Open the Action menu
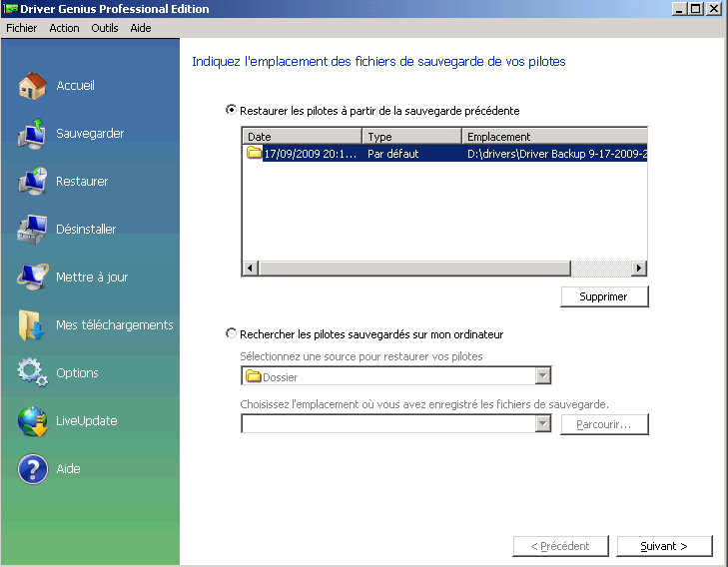 pos(64,28)
